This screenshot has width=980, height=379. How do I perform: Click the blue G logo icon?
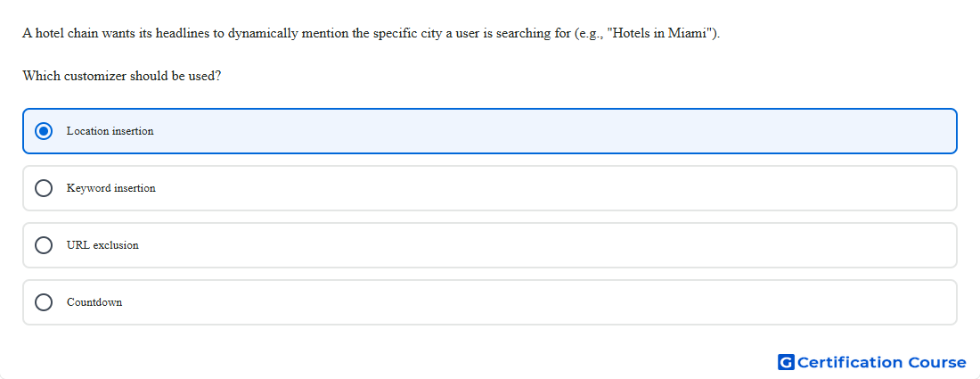tap(786, 362)
